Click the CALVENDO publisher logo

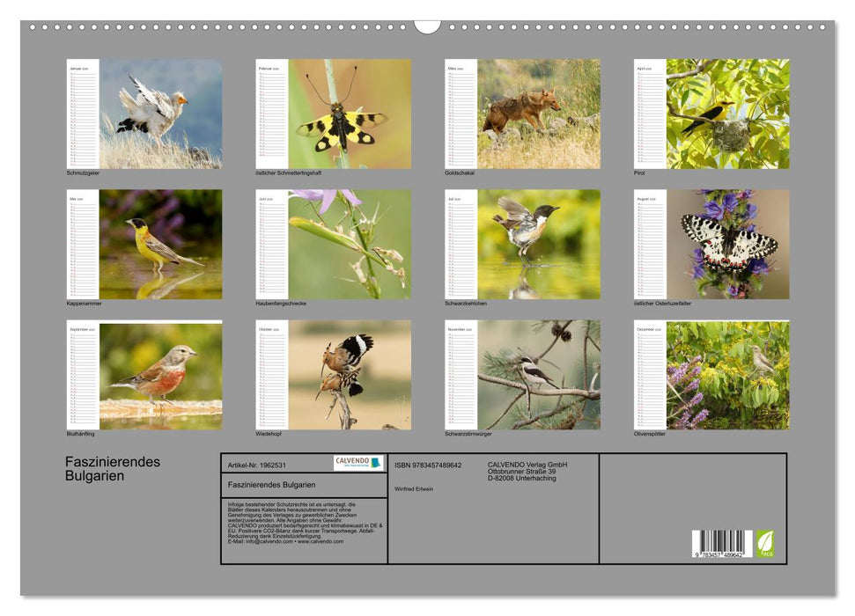pyautogui.click(x=358, y=463)
